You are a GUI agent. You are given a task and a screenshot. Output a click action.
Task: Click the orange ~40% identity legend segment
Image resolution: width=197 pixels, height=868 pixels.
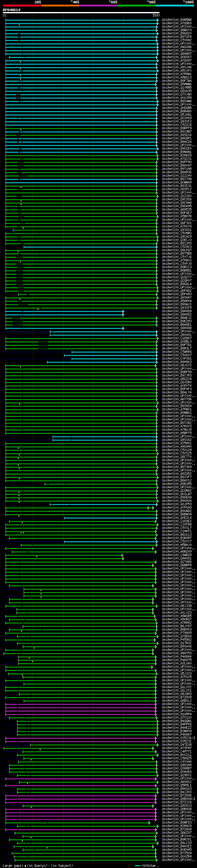[60, 6]
